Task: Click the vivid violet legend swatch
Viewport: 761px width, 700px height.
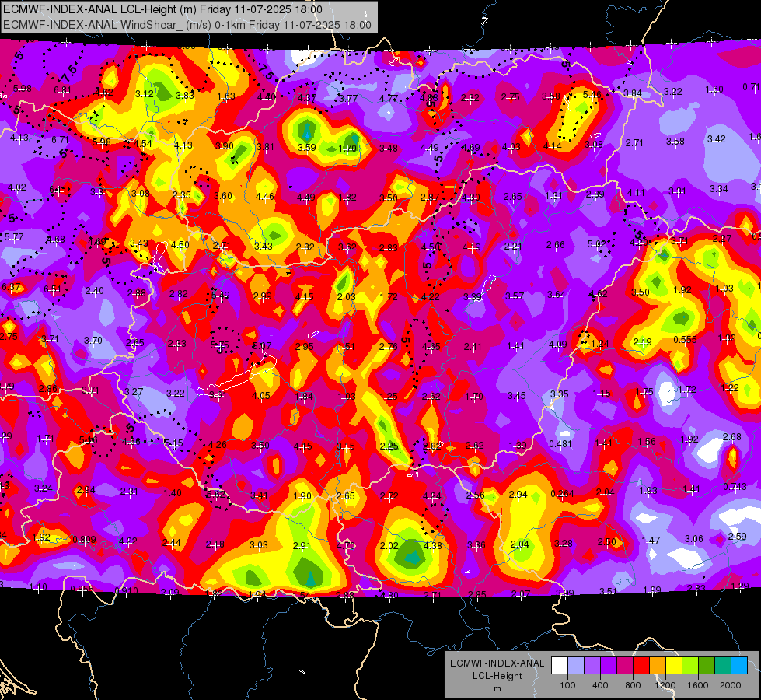Action: [609, 666]
